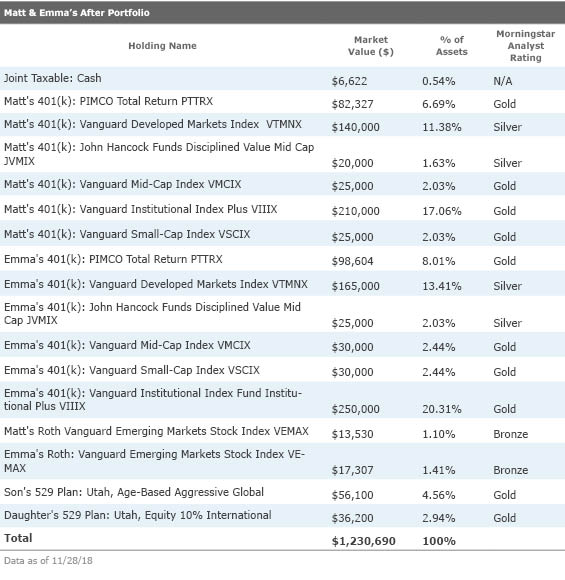Click the % of Assets column header

pos(451,45)
